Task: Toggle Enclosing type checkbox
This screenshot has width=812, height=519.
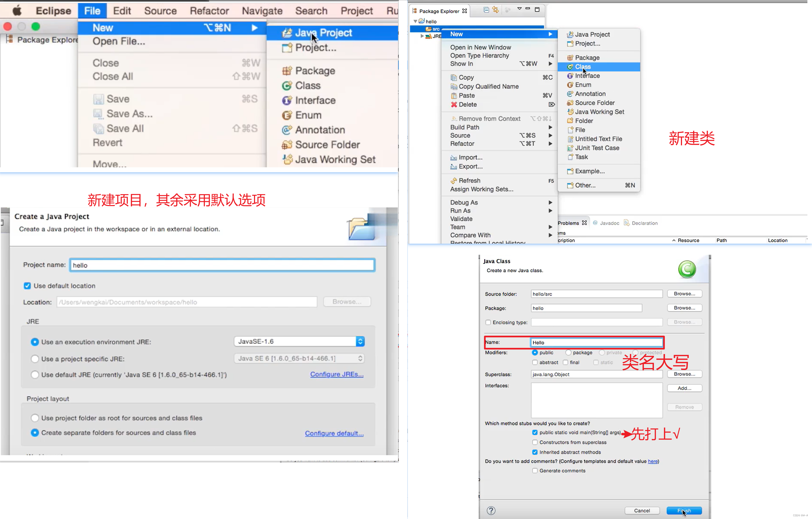Action: coord(488,322)
